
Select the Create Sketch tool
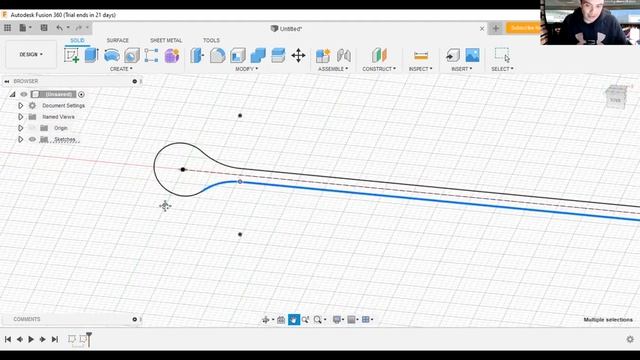[71, 56]
